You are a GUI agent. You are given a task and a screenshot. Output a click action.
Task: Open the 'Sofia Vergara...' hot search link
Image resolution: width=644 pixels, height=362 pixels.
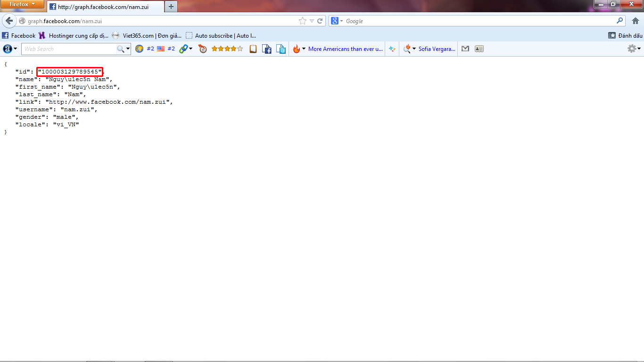coord(437,49)
